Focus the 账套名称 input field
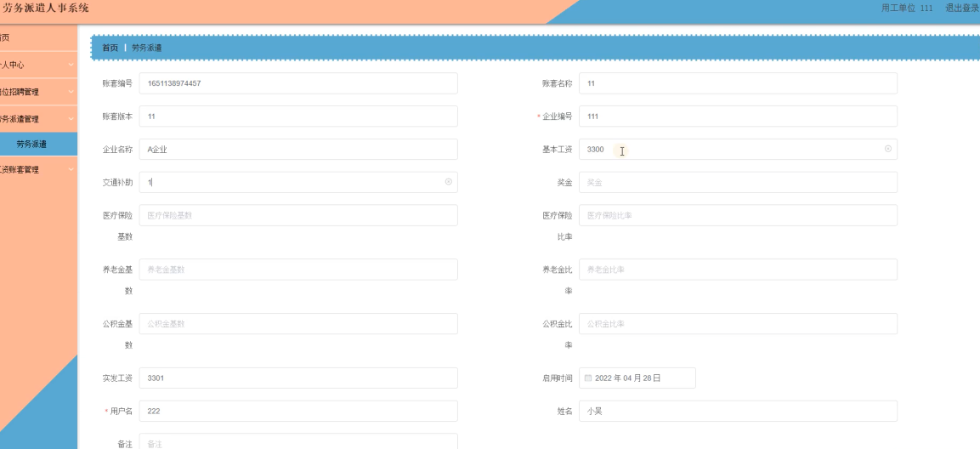Image resolution: width=980 pixels, height=449 pixels. tap(737, 83)
